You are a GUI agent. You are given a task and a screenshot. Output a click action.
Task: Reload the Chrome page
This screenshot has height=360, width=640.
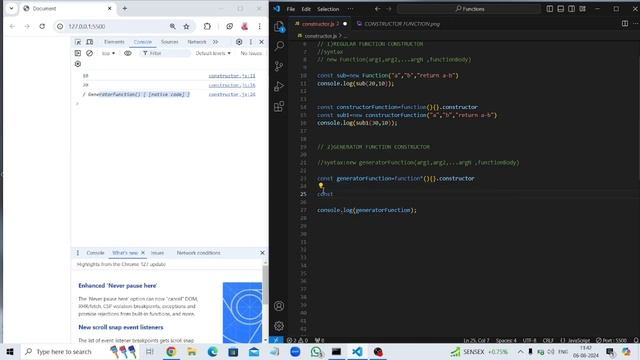42,26
